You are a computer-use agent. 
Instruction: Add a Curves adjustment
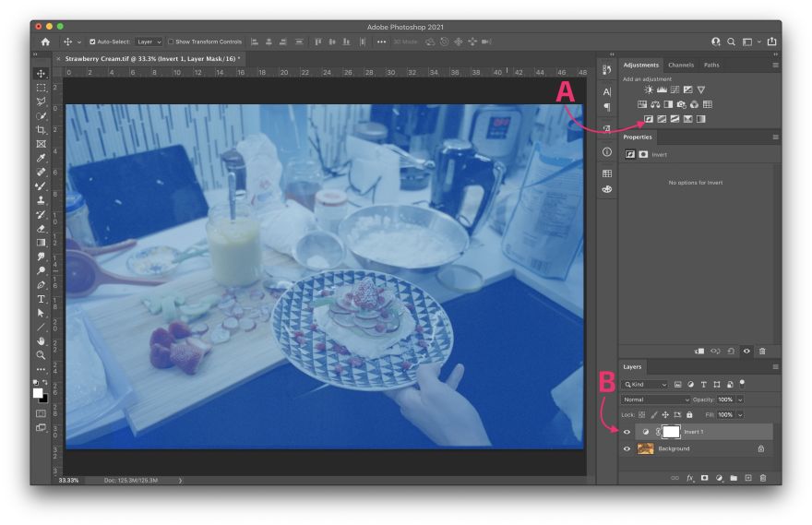pos(675,89)
